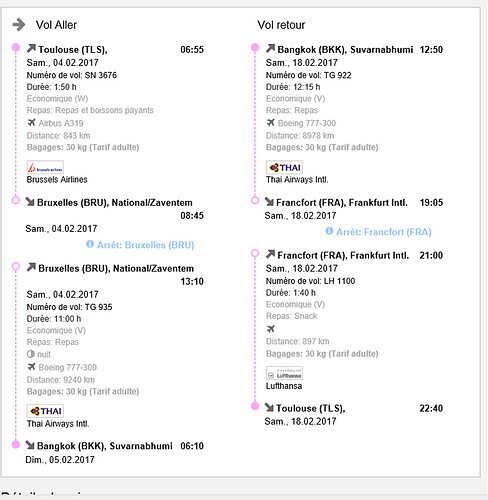Click the hollow timeline marker at Francfort 19:05 arrival
Image resolution: width=488 pixels, height=500 pixels.
255,200
